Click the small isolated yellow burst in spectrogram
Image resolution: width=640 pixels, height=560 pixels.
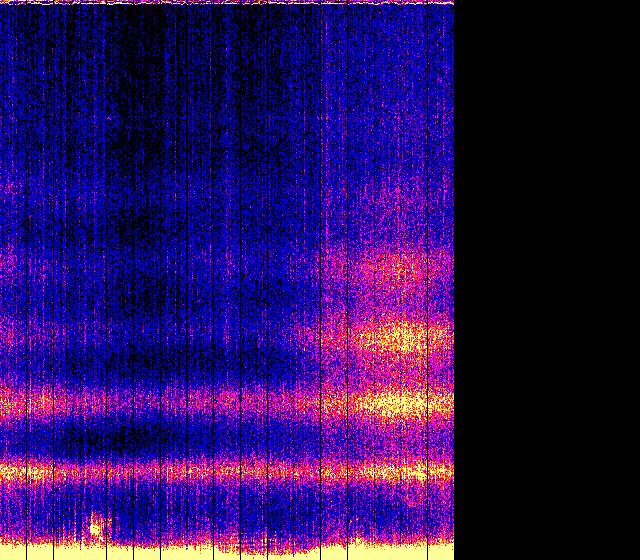[96, 528]
